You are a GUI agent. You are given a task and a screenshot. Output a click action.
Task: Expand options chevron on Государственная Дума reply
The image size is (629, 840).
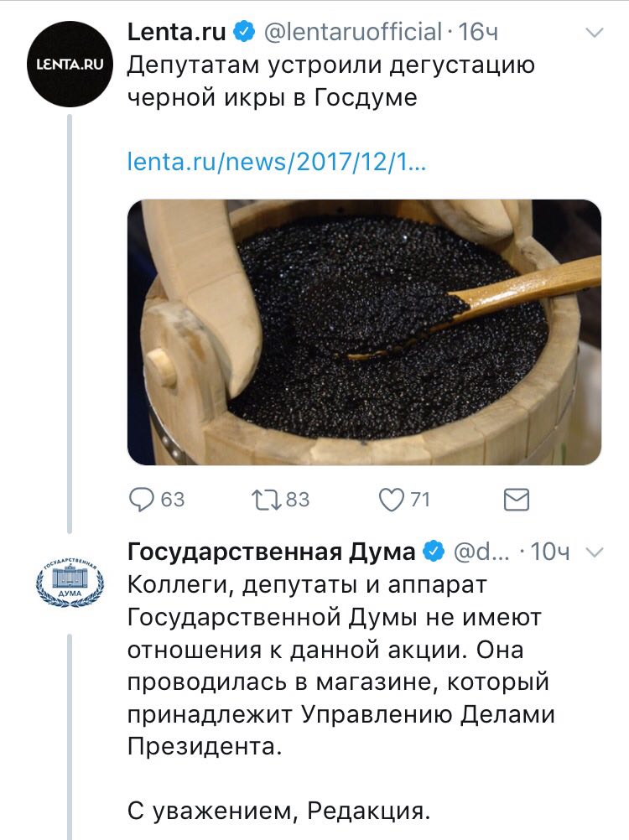595,552
